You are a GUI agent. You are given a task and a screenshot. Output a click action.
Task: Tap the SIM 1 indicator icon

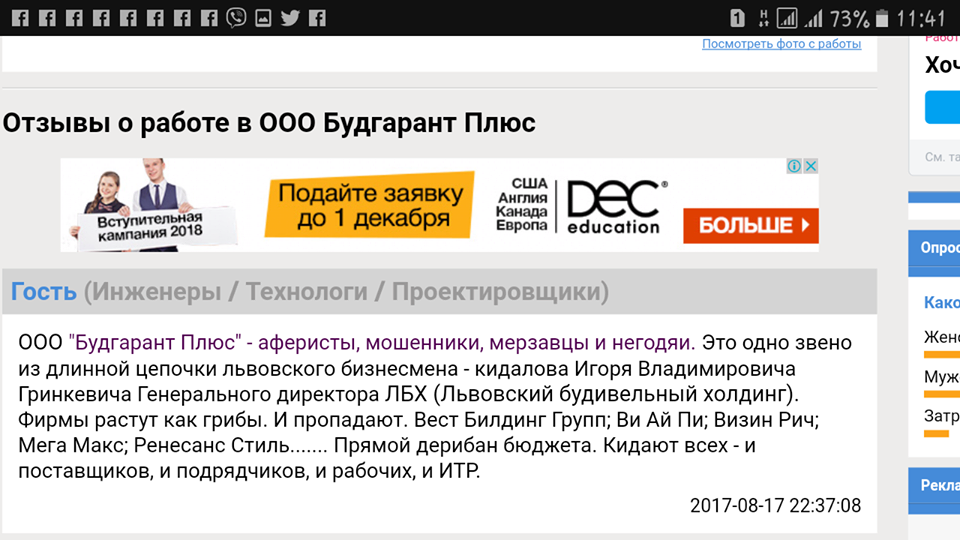[x=737, y=18]
